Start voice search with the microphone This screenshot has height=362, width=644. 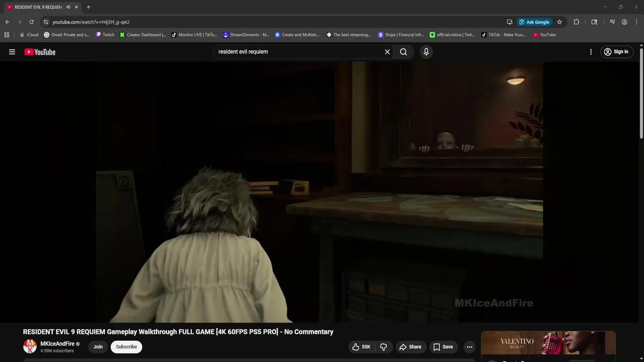426,52
